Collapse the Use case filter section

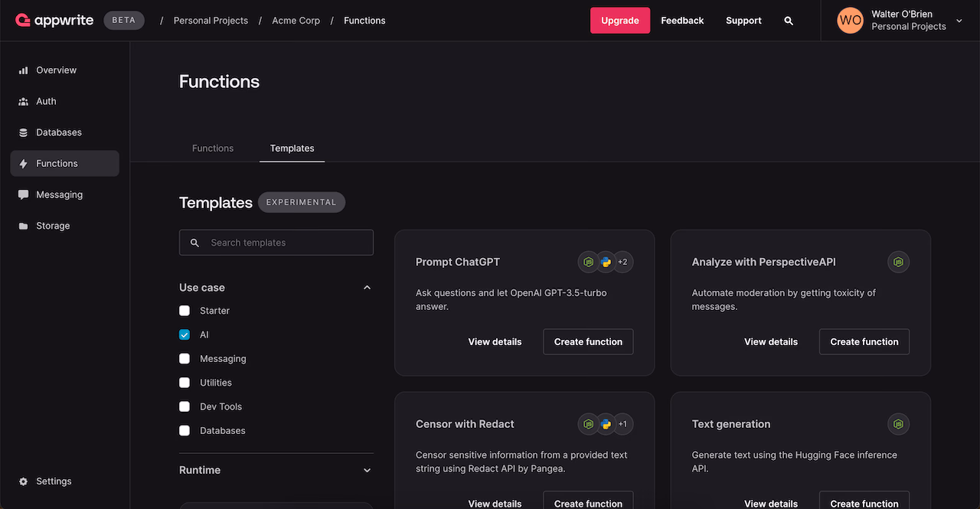tap(367, 288)
